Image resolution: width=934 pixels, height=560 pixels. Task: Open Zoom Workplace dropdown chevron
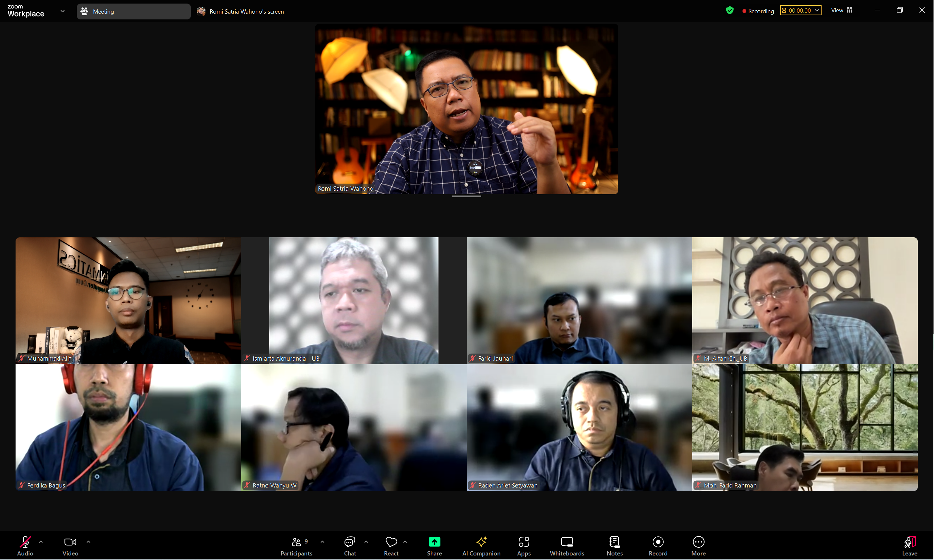[x=62, y=11]
